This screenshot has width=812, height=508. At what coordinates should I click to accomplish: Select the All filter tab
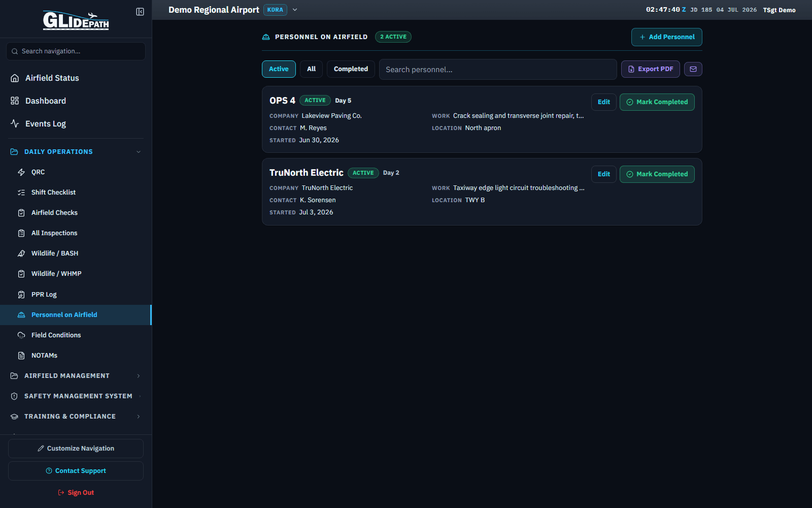(x=311, y=69)
